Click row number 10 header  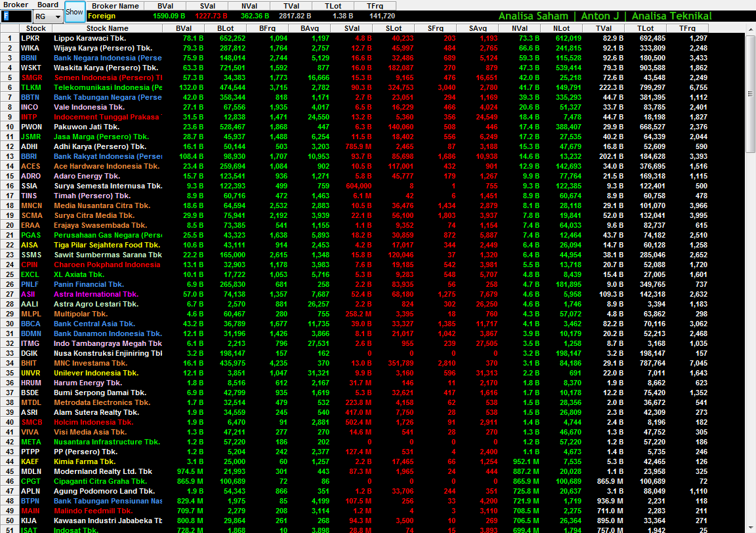coord(10,127)
